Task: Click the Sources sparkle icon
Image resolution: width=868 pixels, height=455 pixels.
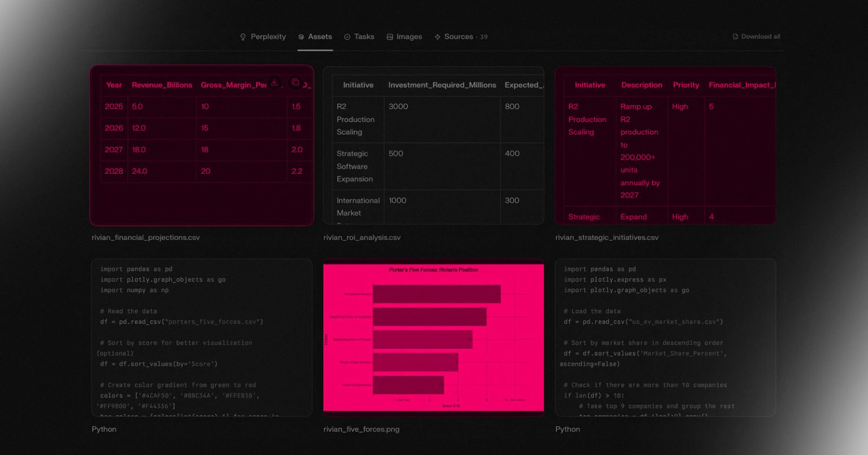Action: (x=437, y=37)
